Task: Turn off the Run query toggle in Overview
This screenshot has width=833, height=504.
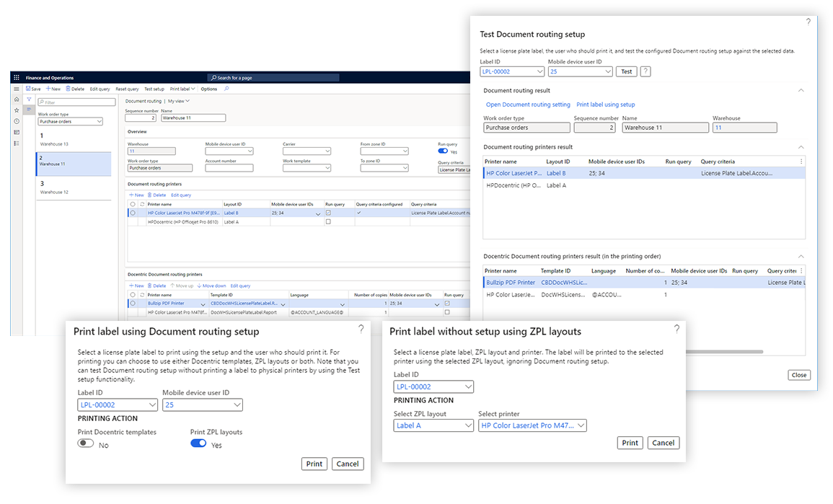Action: (x=443, y=151)
